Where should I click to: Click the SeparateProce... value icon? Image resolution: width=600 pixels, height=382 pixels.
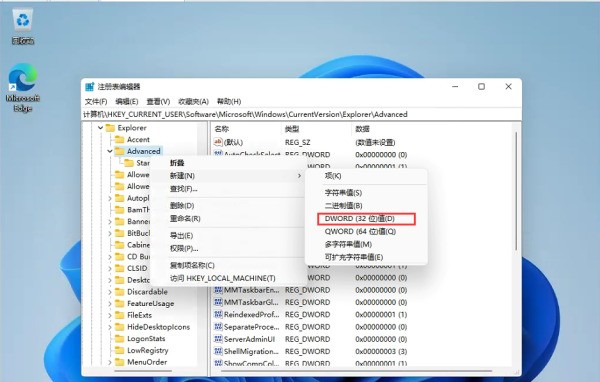218,326
